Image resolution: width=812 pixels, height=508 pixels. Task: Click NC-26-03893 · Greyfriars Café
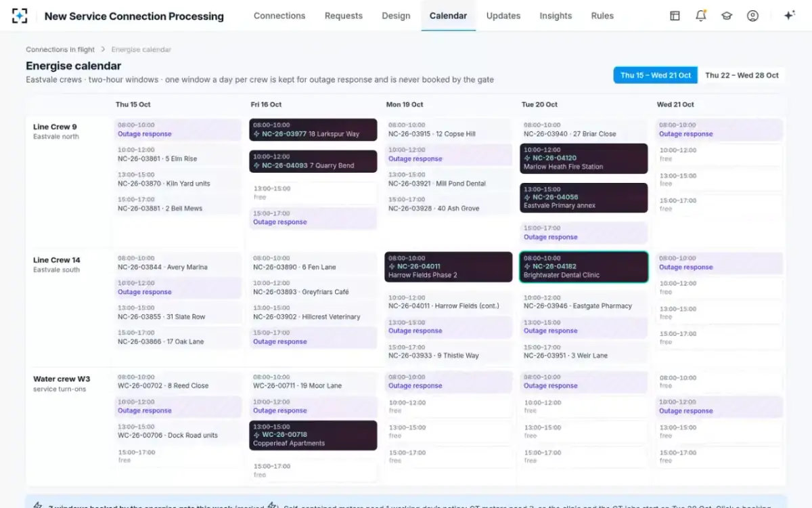point(313,288)
